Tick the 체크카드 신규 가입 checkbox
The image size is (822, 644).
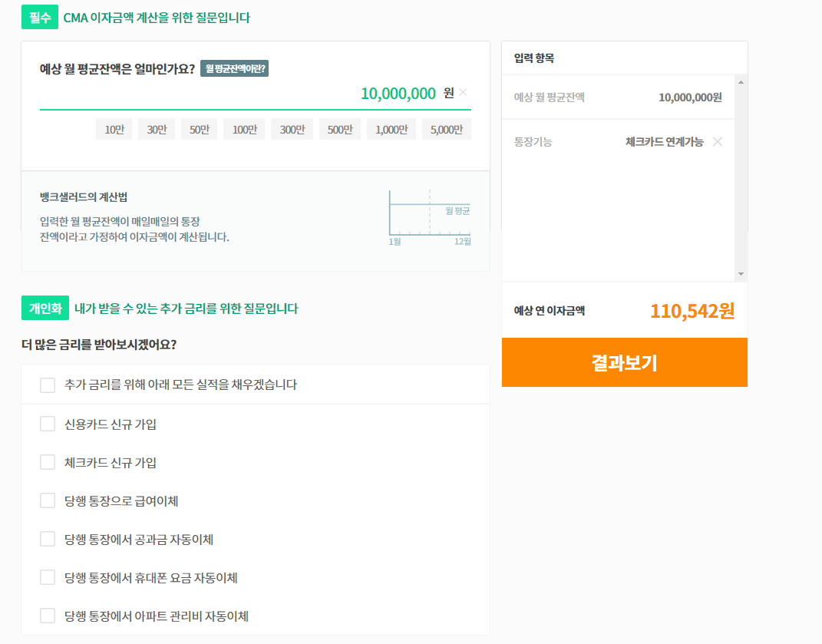pos(48,462)
